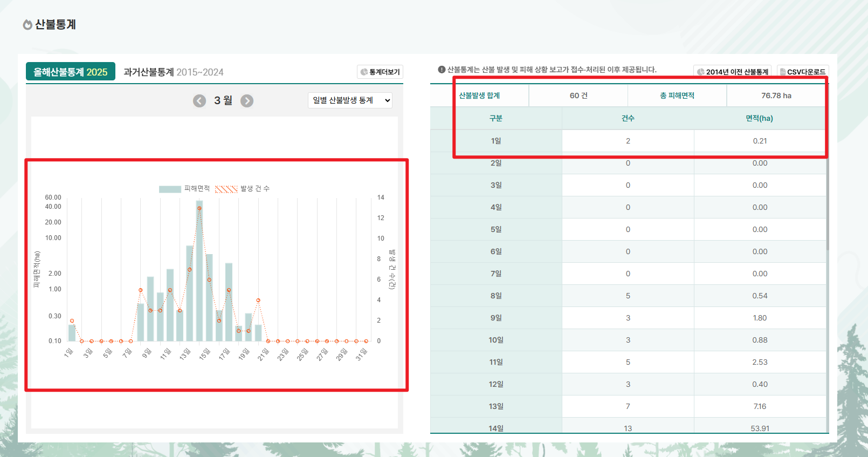Open 2014년 이전 산불통계 button
Screen dimensions: 868x457
[x=732, y=72]
